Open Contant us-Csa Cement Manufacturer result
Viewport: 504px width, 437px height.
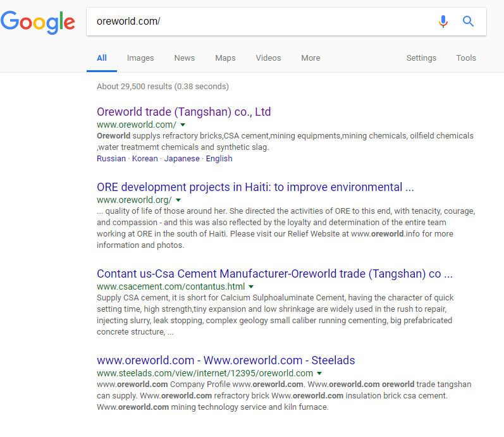274,274
